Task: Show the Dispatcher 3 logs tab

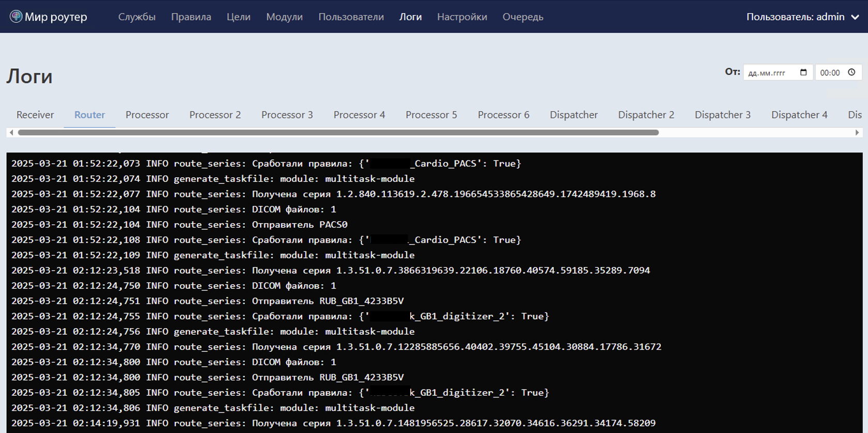Action: pos(723,115)
